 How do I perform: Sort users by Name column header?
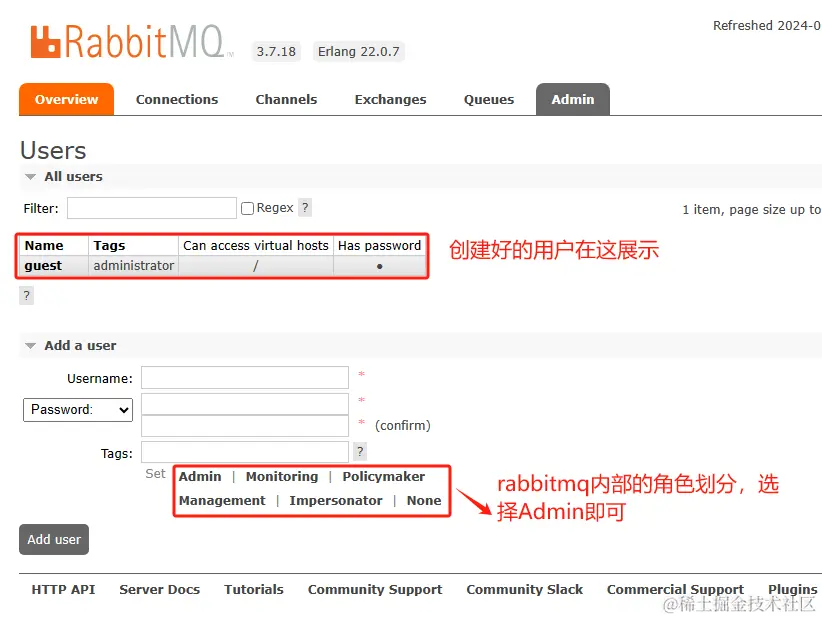[44, 245]
